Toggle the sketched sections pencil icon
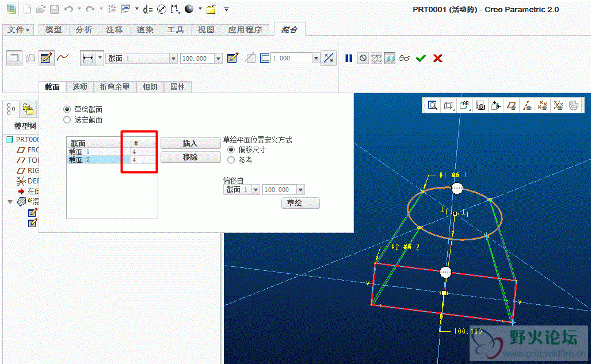 click(46, 58)
